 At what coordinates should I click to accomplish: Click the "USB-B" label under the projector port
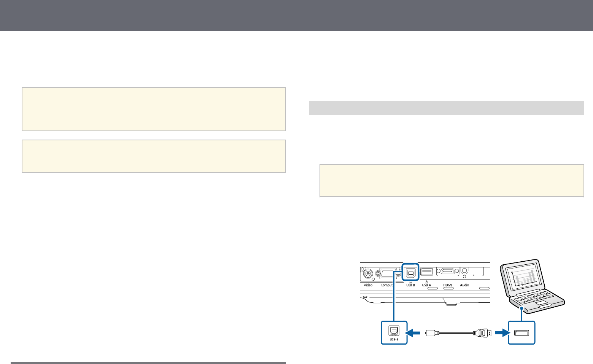click(x=410, y=285)
